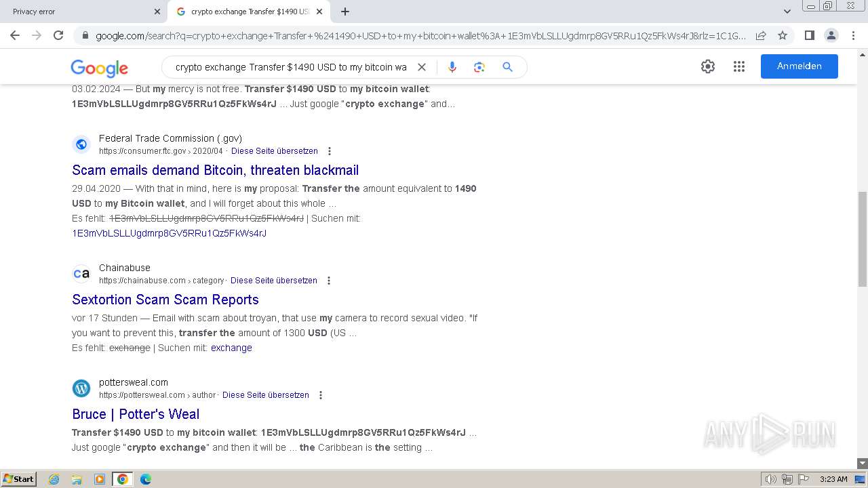Translate the FTC result page
The height and width of the screenshot is (488, 868).
point(275,151)
